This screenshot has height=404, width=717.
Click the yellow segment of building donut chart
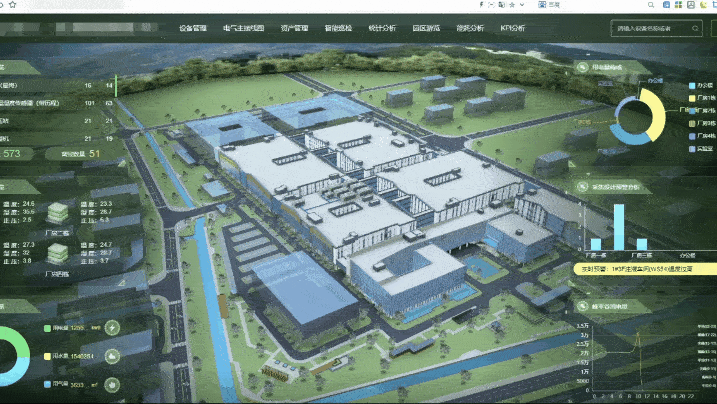[x=657, y=112]
